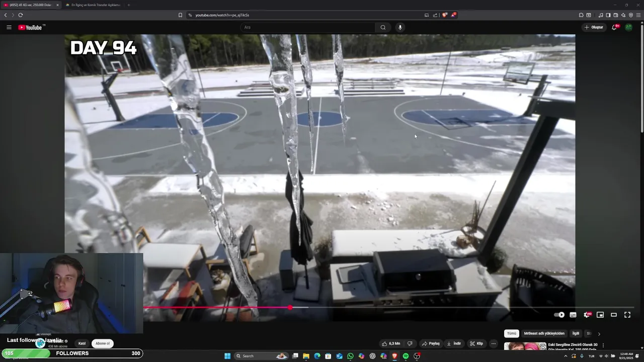644x362 pixels.
Task: Open File Explorer from taskbar
Action: [x=306, y=356]
